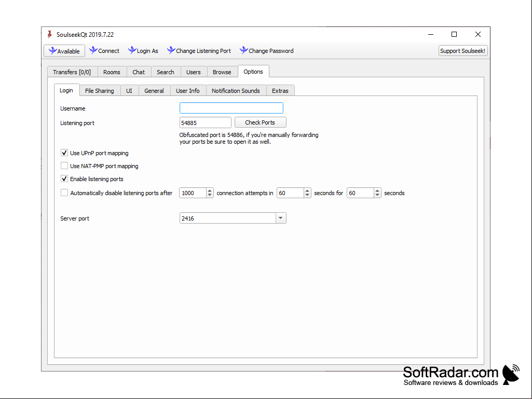Click the Check Ports button

pos(260,122)
